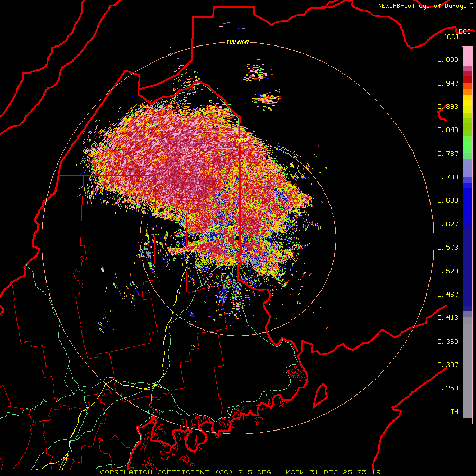The height and width of the screenshot is (476, 476).
Task: Click the TH threshold label on scale
Action: [x=454, y=412]
